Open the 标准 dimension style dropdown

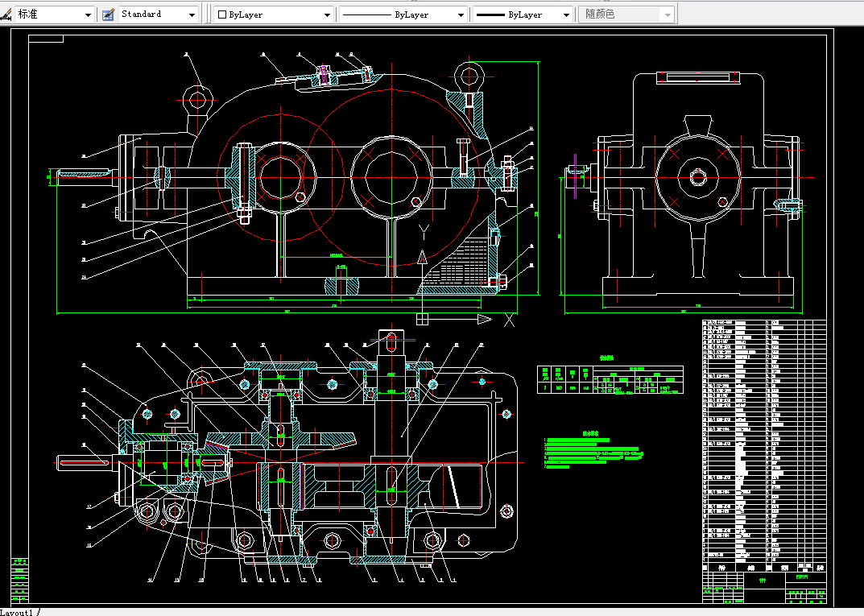[54, 14]
